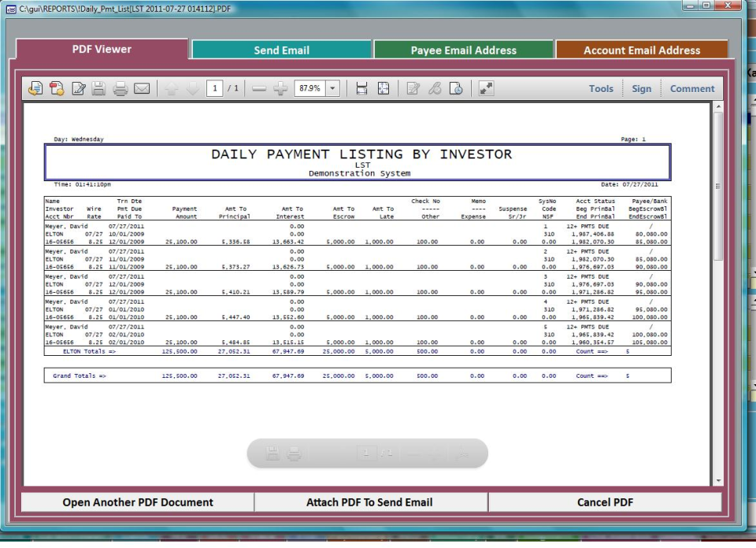Open the Payee Email Address tab
The image size is (756, 548).
click(463, 50)
